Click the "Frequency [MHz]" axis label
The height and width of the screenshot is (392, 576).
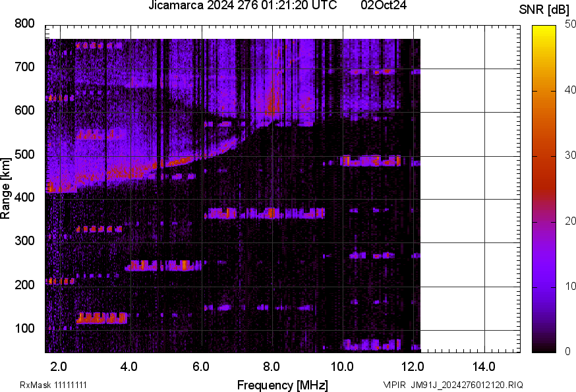click(283, 385)
